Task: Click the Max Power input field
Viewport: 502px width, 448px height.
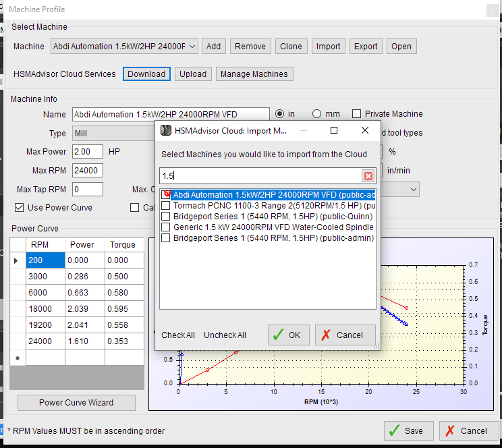Action: point(88,151)
